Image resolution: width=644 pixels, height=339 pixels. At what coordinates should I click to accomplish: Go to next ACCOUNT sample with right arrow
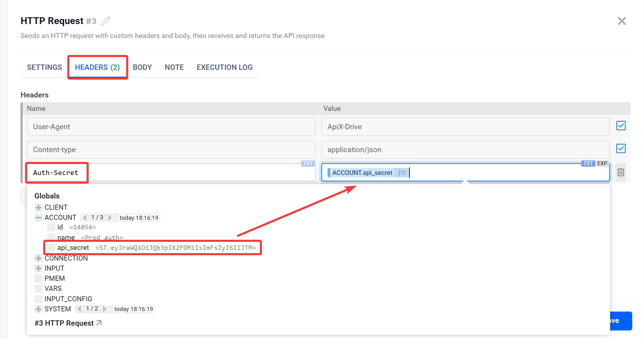tap(110, 217)
